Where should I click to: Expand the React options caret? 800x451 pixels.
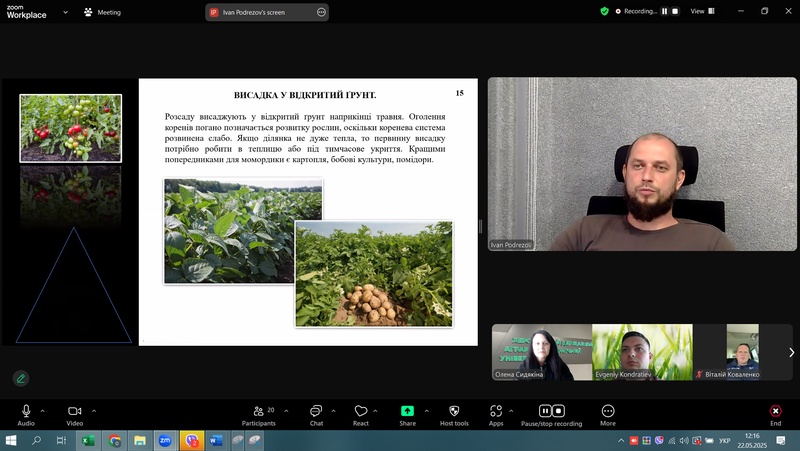[x=375, y=411]
